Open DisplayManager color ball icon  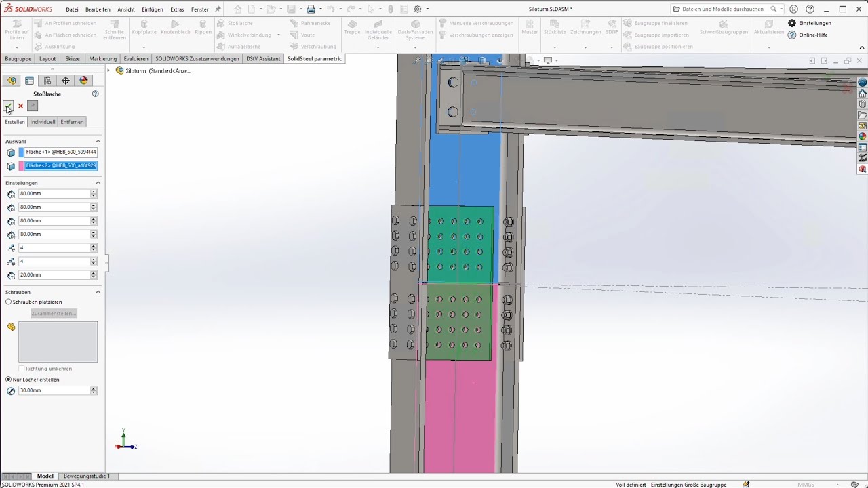coord(83,80)
